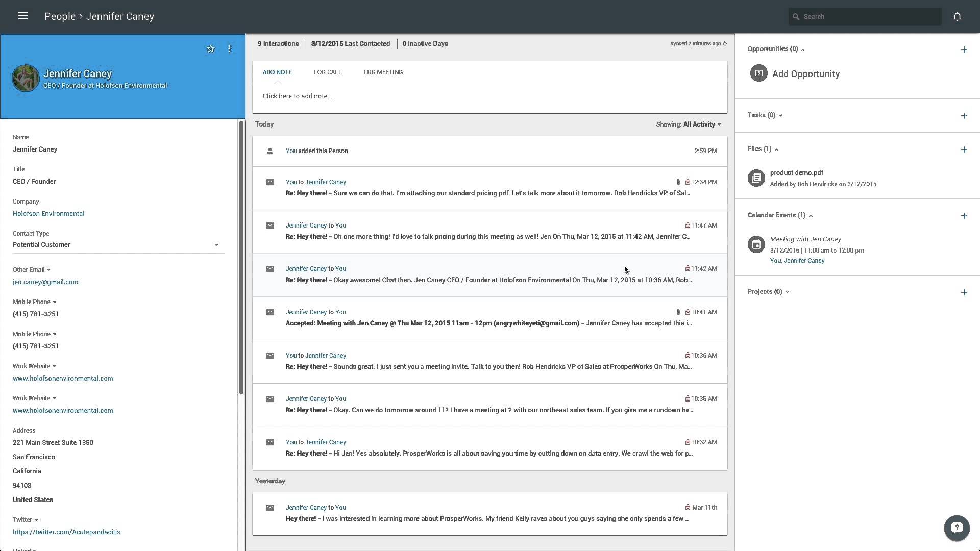Click plus to add an Opportunity
This screenshot has width=980, height=551.
coord(964,49)
